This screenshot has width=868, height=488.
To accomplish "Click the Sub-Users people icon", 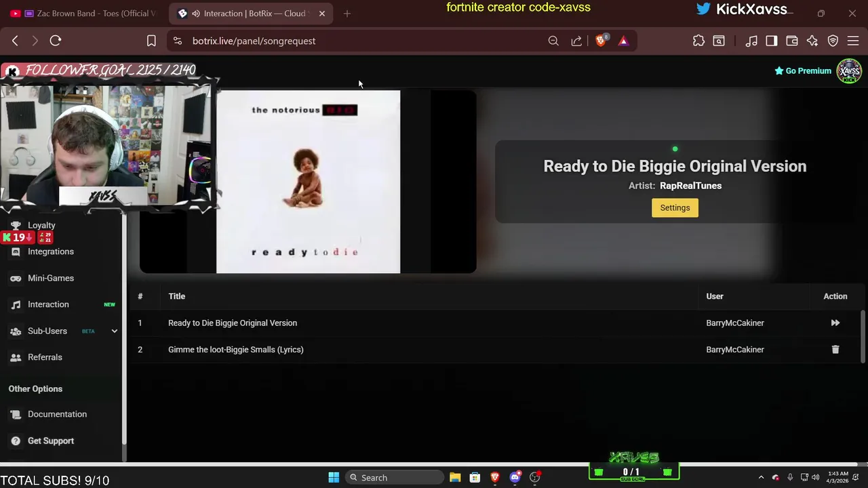I will pyautogui.click(x=16, y=331).
